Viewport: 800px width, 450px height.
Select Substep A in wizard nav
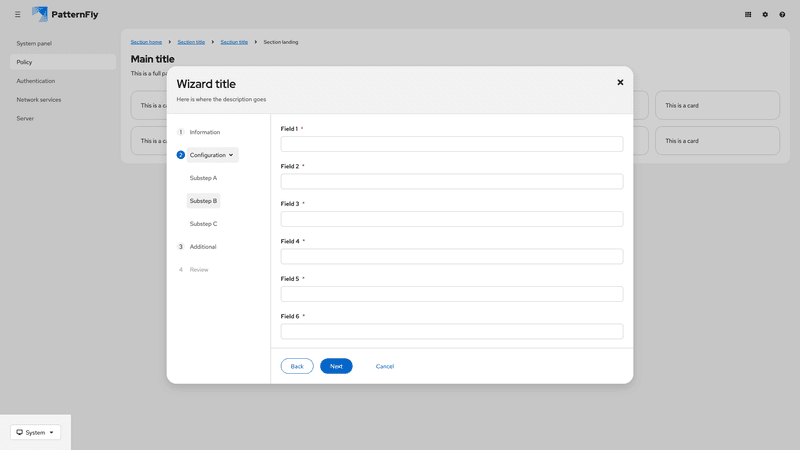pos(203,178)
